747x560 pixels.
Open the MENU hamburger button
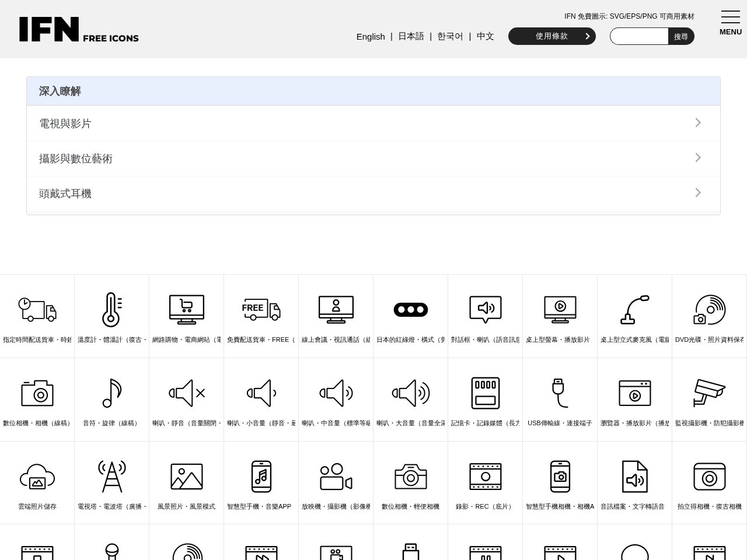[730, 23]
